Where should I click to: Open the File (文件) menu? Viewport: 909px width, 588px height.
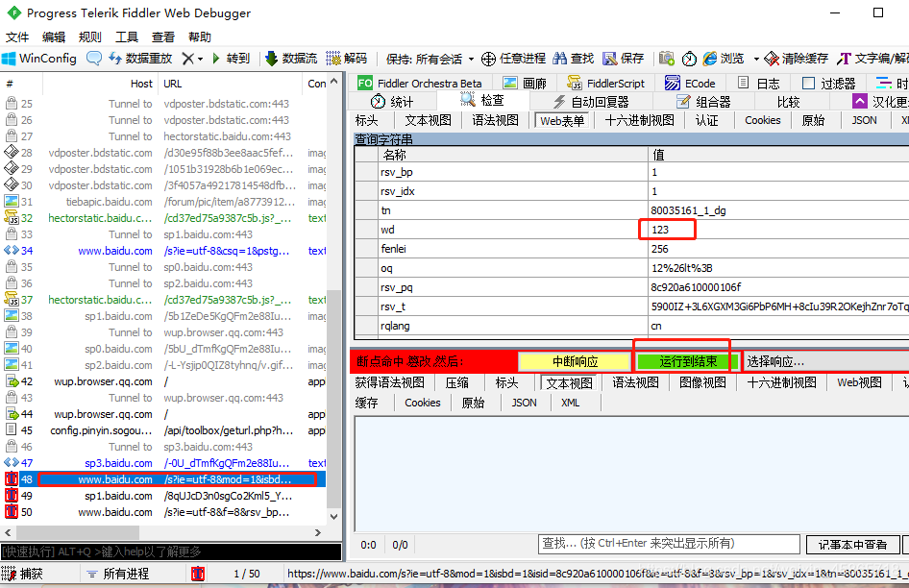click(16, 37)
